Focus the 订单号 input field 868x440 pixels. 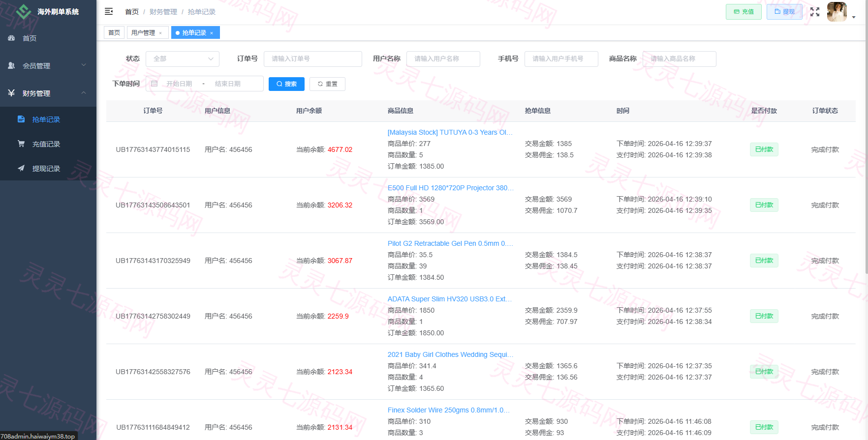coord(313,59)
